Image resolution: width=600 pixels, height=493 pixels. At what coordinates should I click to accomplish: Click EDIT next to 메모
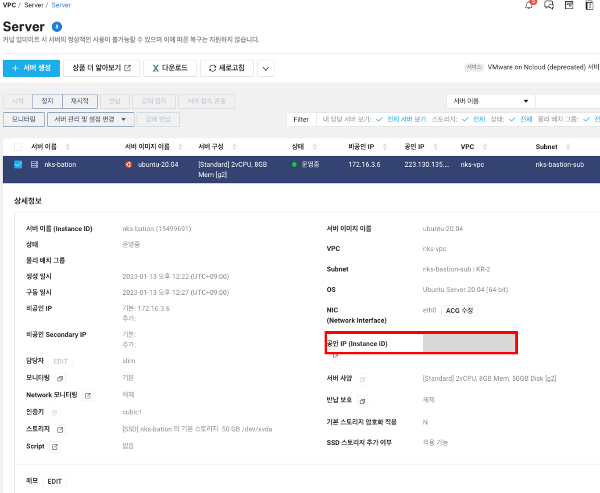point(54,482)
